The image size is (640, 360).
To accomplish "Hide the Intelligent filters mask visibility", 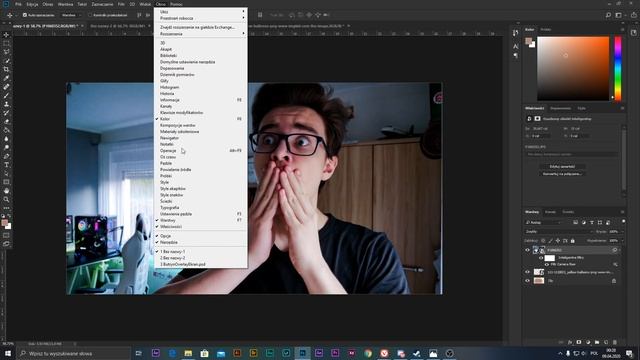I will [541, 258].
